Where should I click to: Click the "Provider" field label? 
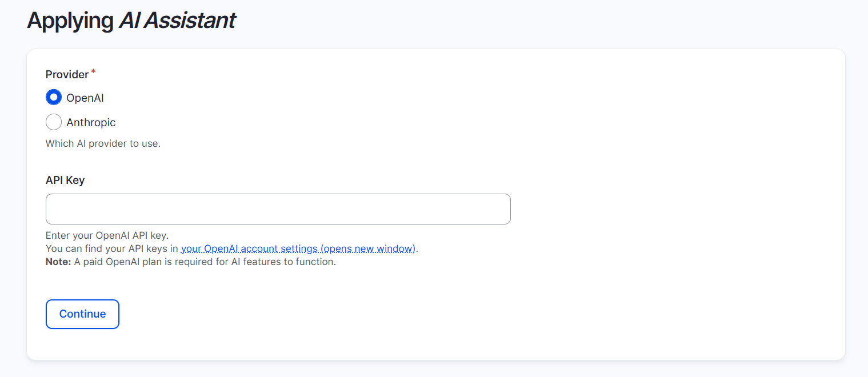tap(67, 74)
